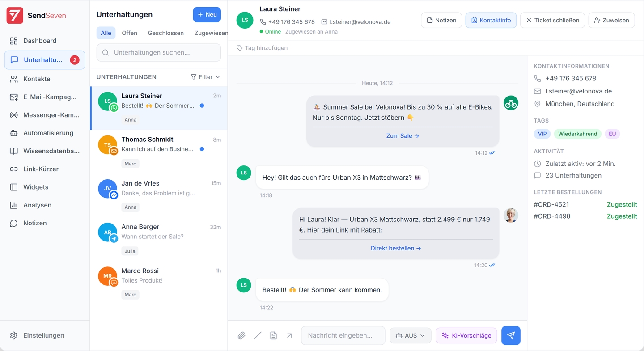Expand the Filter dropdown
This screenshot has width=644, height=351.
205,77
